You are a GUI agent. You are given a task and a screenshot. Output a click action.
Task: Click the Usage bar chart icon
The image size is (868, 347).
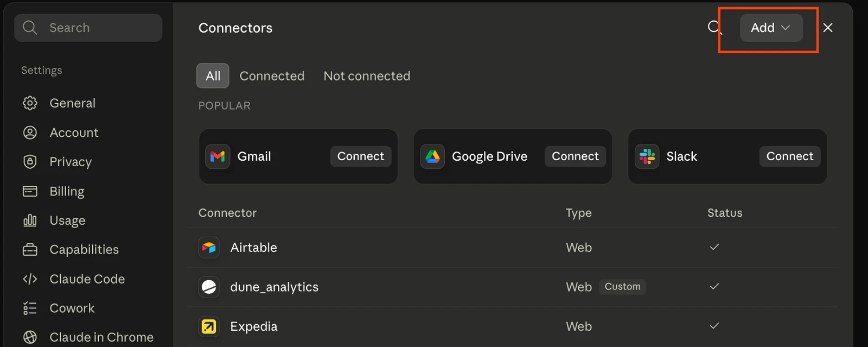(30, 220)
